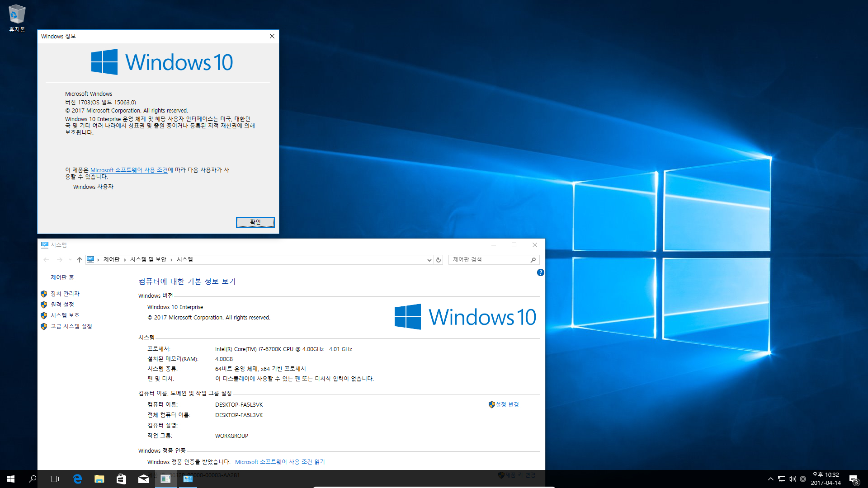Open File Explorer from taskbar
Viewport: 868px width, 488px height.
pos(99,479)
